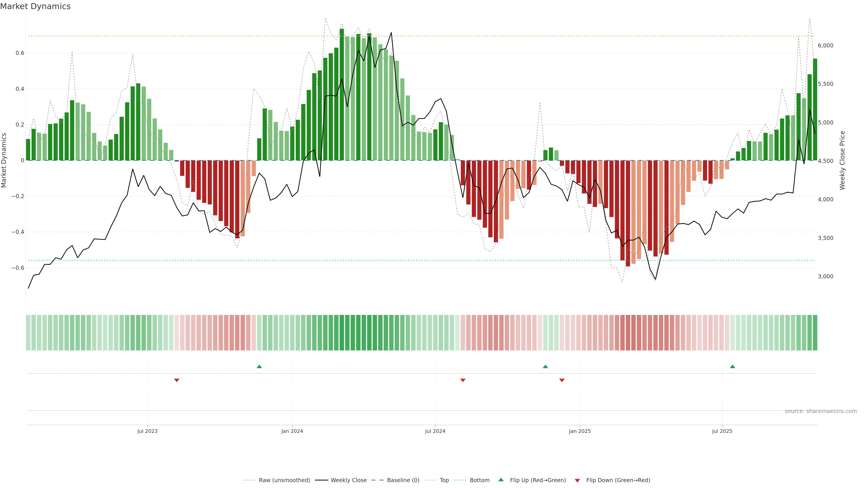This screenshot has height=488, width=868.
Task: Click the first green flip-up triangle marker
Action: (x=259, y=366)
